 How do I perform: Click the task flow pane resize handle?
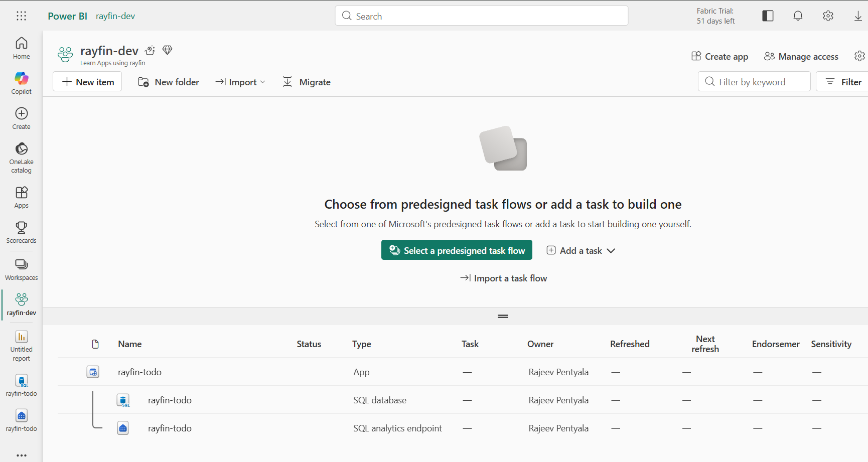[503, 317]
